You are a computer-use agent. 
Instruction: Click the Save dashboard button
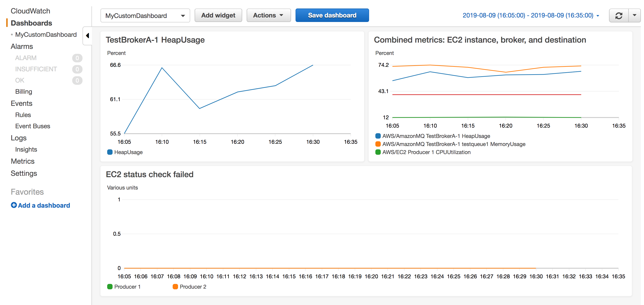click(332, 15)
